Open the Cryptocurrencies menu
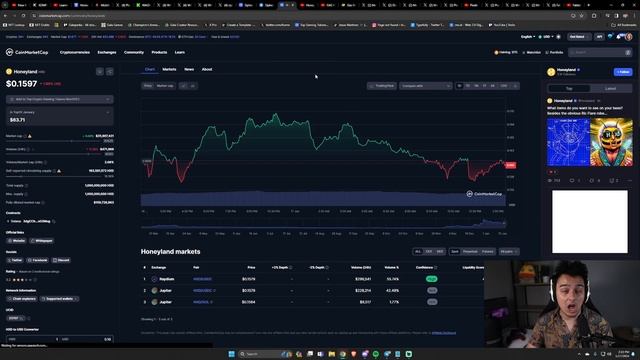 [x=75, y=52]
